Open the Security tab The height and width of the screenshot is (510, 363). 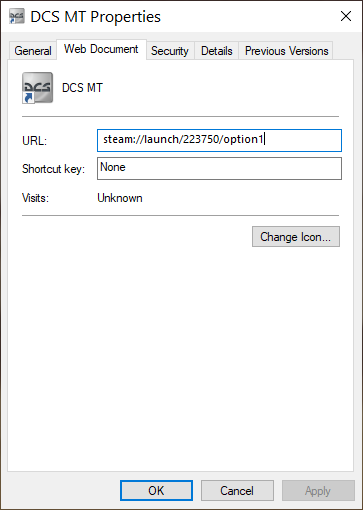click(x=170, y=51)
